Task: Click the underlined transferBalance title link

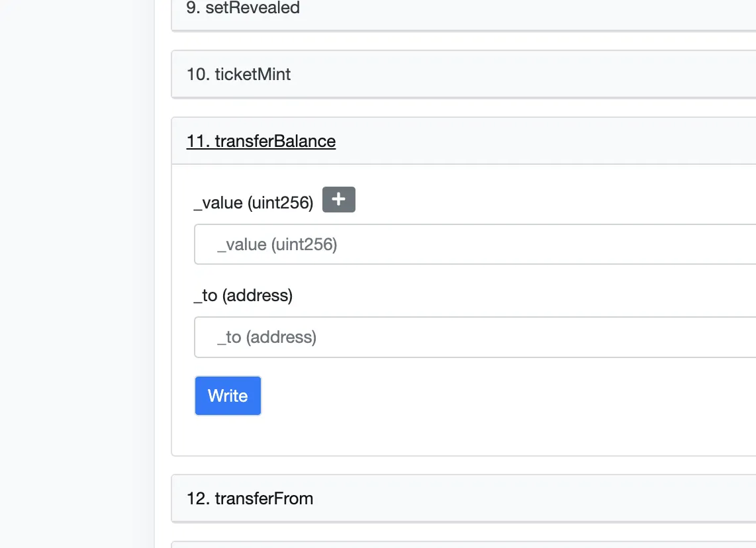Action: pyautogui.click(x=261, y=141)
